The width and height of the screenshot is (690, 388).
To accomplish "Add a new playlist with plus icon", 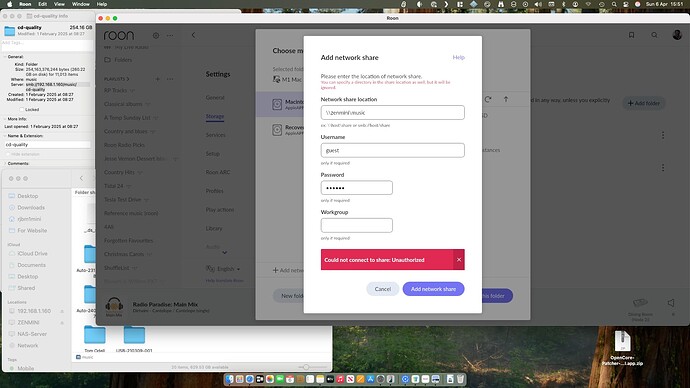I will pos(157,79).
